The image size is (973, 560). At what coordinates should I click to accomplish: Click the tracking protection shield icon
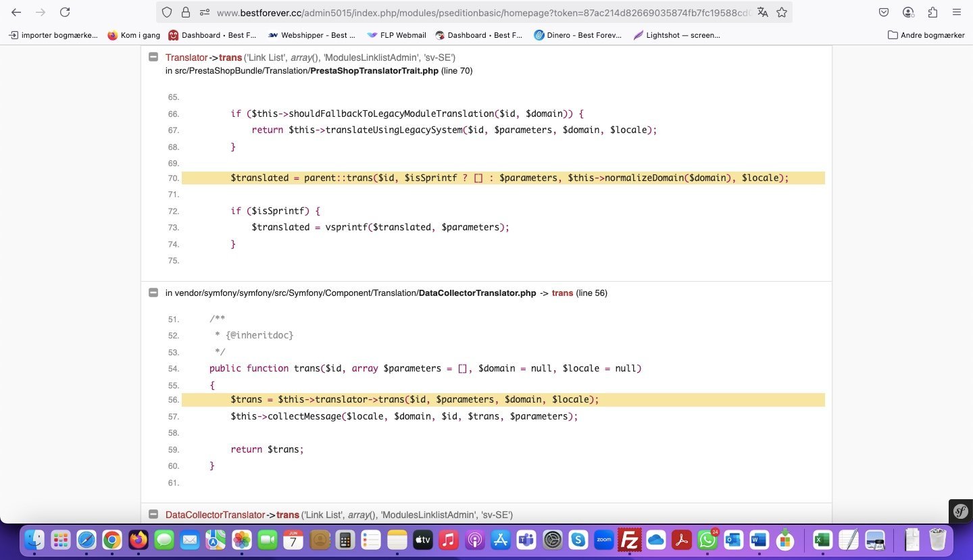click(x=167, y=12)
